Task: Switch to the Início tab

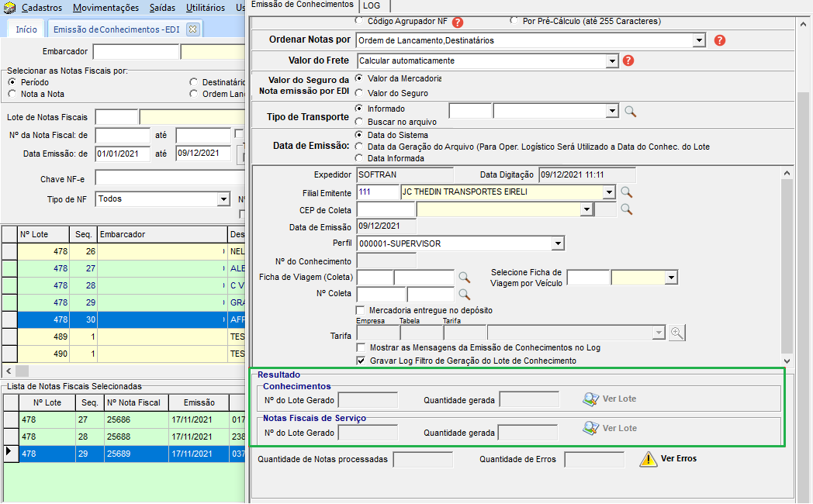Action: tap(26, 29)
